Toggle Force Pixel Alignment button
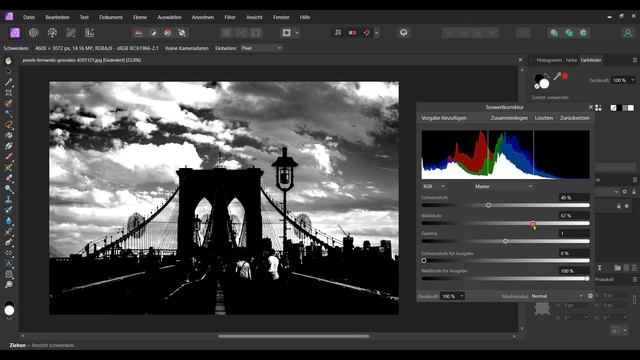The width and height of the screenshot is (640, 360). tap(338, 33)
